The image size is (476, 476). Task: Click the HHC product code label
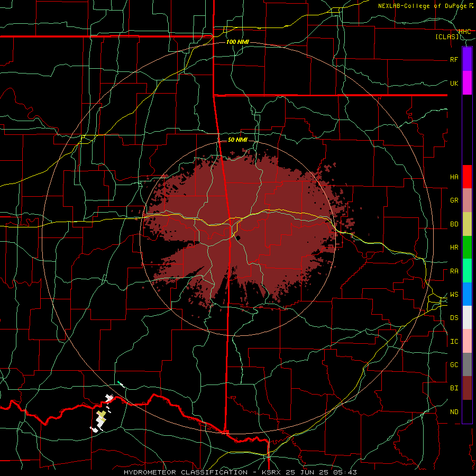tap(464, 32)
